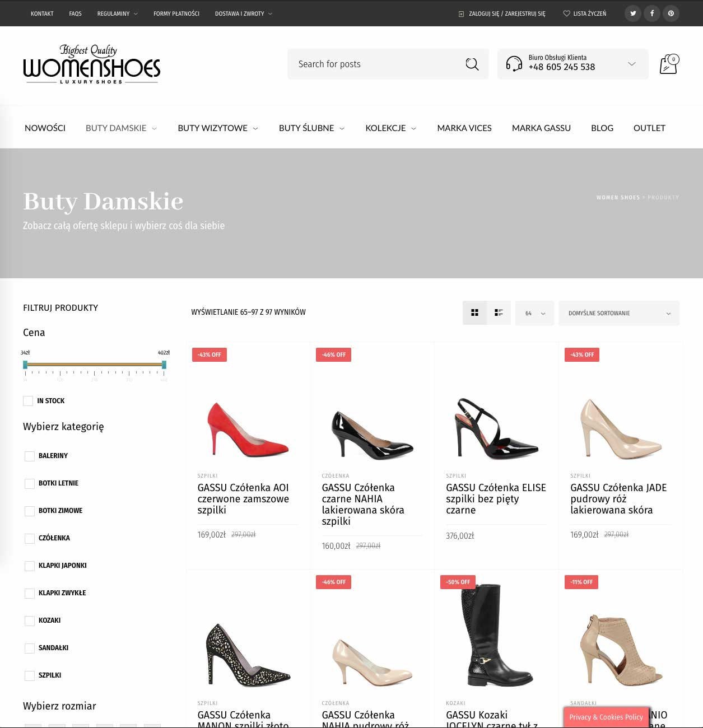
Task: Click the right price slider handle
Action: pos(164,365)
